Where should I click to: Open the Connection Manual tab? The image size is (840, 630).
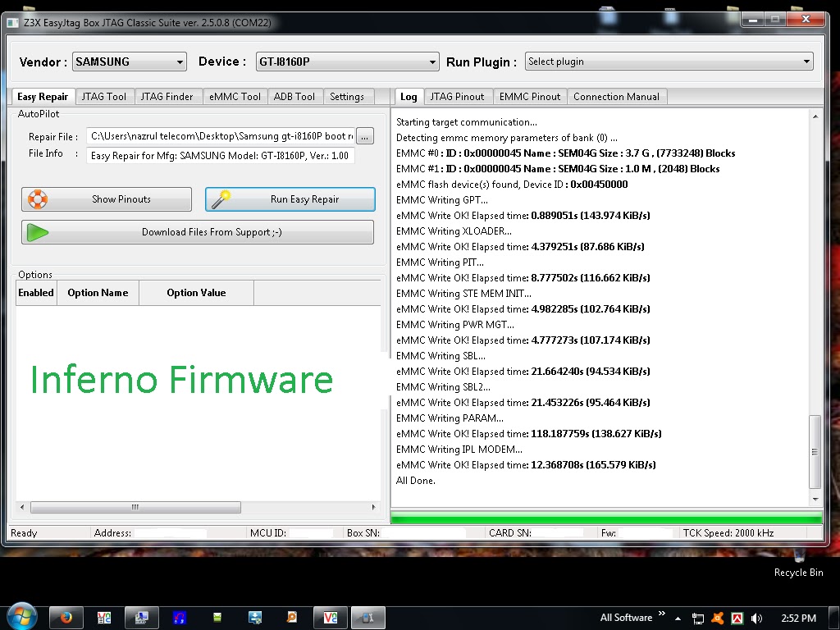click(616, 97)
